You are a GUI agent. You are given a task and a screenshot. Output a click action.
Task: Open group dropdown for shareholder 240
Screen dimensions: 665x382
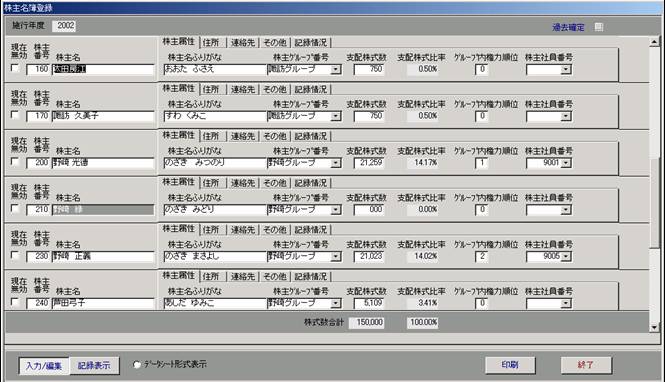pos(336,304)
